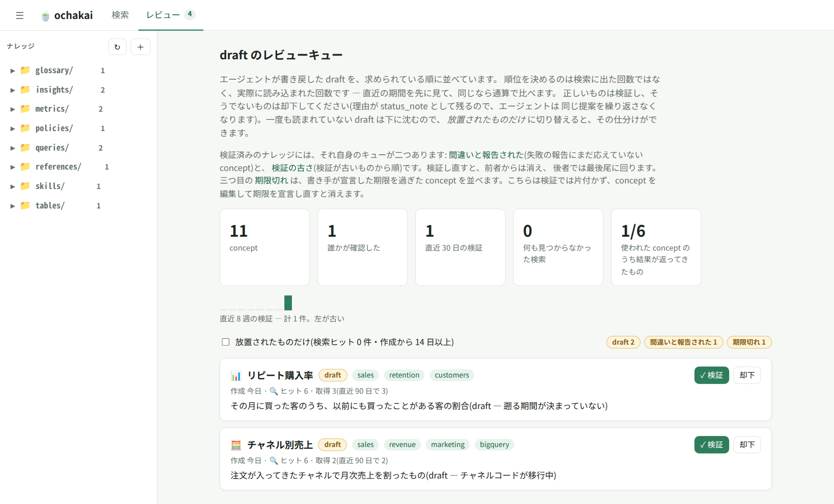The image size is (834, 504).
Task: Switch to the レビュー tab
Action: point(171,15)
